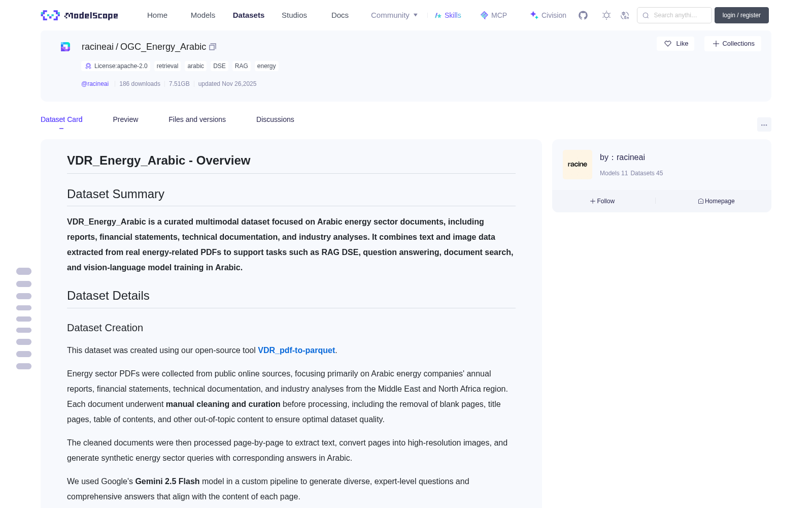The height and width of the screenshot is (508, 812).
Task: Copy dataset name OGC_Energy_Arabic icon
Action: pos(213,47)
